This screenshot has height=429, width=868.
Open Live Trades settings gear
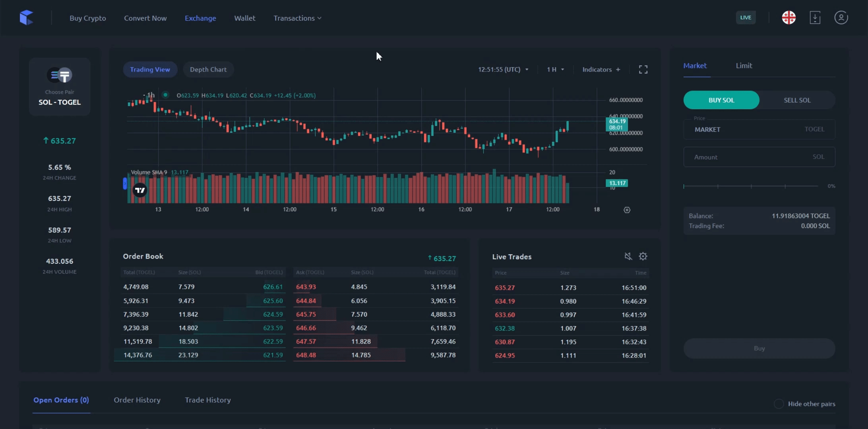[643, 256]
